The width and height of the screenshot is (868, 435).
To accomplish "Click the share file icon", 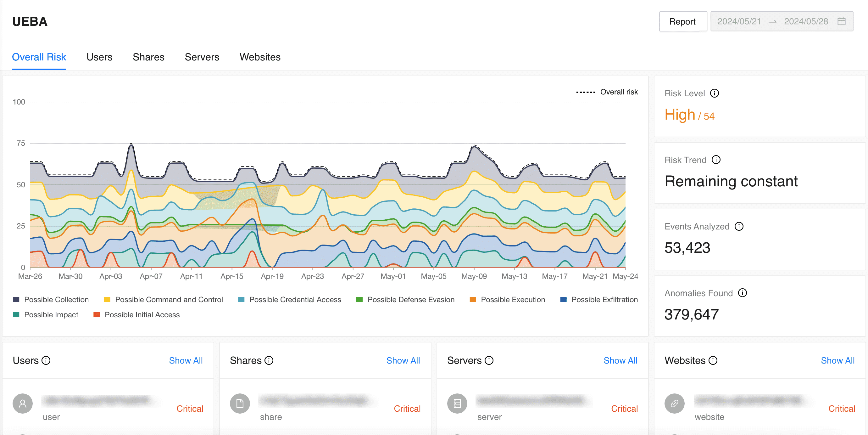I will (x=240, y=403).
